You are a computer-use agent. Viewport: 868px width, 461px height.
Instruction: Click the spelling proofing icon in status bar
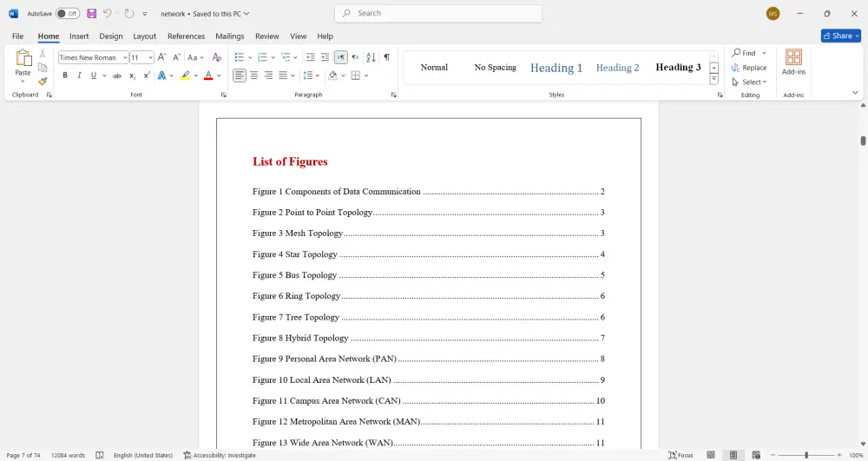click(x=100, y=455)
